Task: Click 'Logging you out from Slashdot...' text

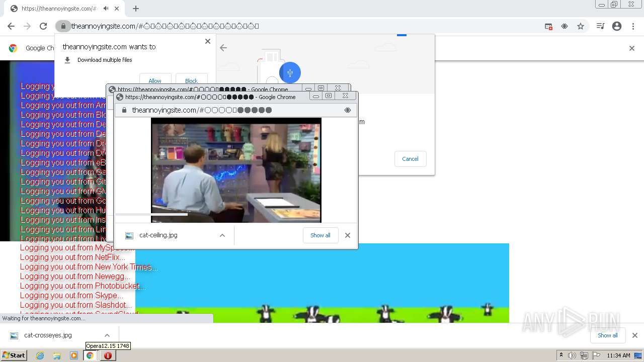Action: tap(76, 305)
